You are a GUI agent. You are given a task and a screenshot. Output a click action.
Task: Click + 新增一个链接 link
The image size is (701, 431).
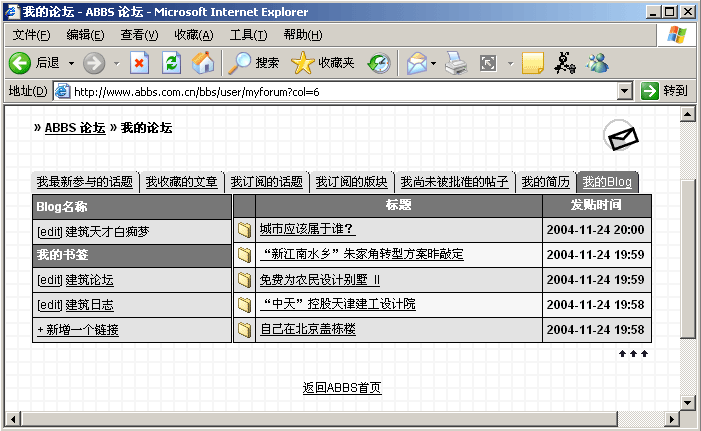point(78,330)
